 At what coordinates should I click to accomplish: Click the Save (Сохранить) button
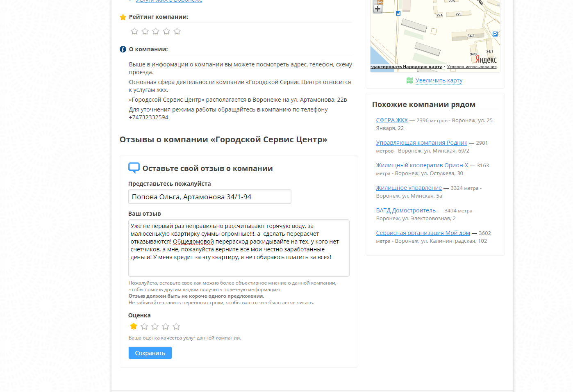[x=150, y=353]
